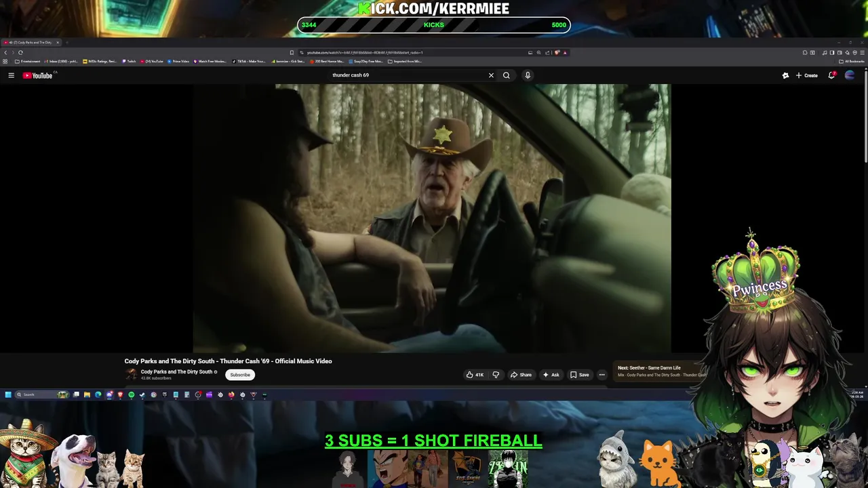The height and width of the screenshot is (488, 868).
Task: Save video to a playlist
Action: point(579,375)
